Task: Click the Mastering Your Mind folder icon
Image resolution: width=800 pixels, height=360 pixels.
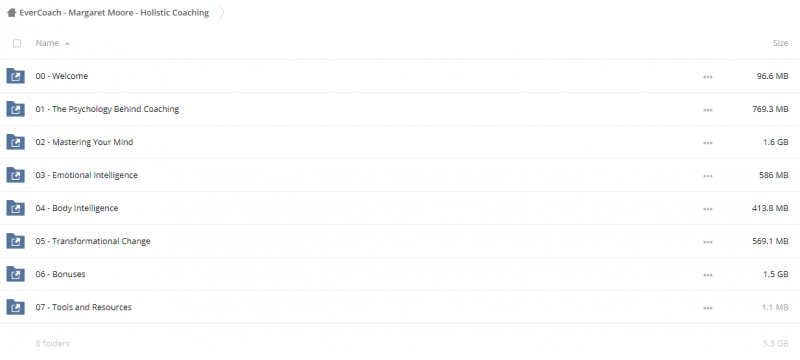Action: tap(15, 142)
